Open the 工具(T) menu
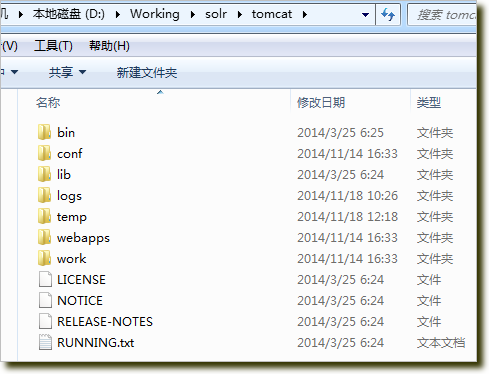 (x=53, y=46)
